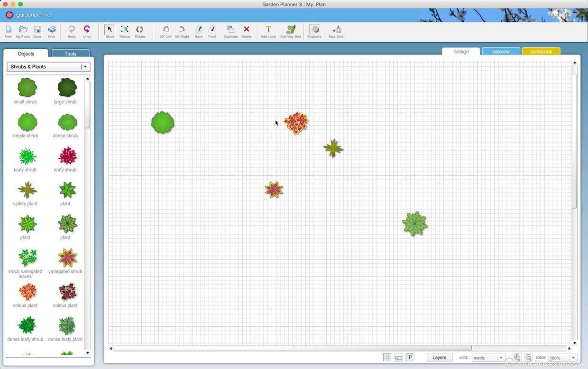Send object to Back
The height and width of the screenshot is (369, 588).
point(199,31)
